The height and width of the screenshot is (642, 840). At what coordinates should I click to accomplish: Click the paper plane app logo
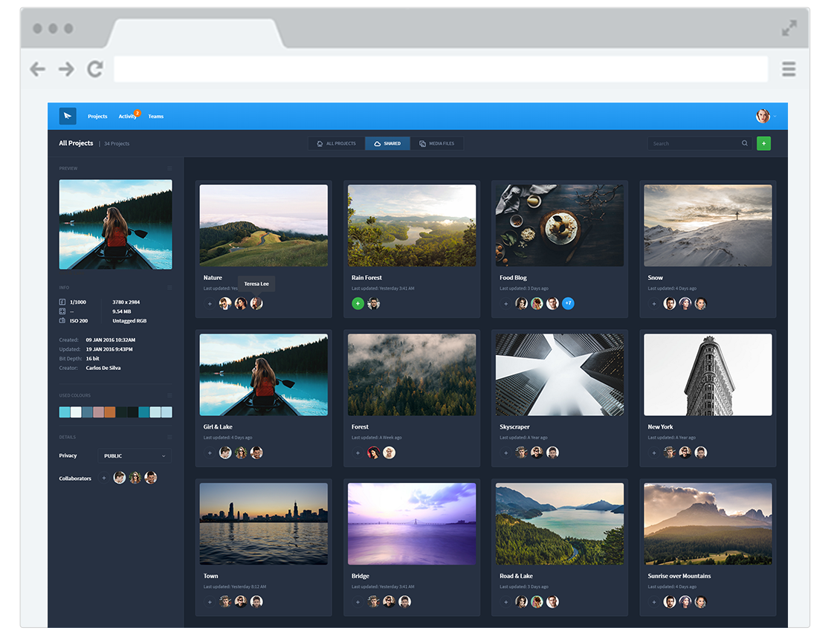68,116
